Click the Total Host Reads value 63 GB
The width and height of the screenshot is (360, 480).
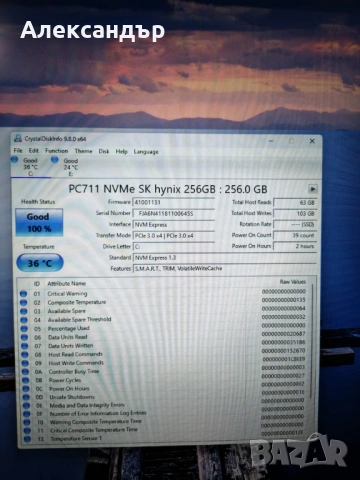295,202
